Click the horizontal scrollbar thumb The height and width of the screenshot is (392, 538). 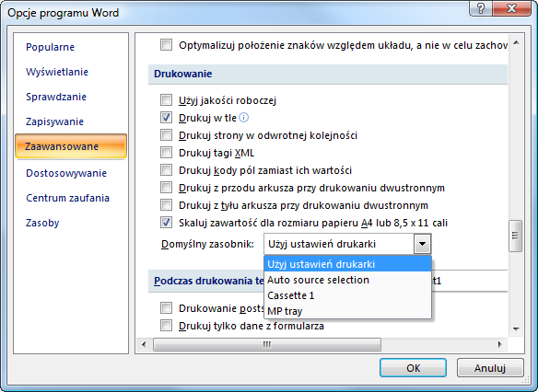point(267,344)
